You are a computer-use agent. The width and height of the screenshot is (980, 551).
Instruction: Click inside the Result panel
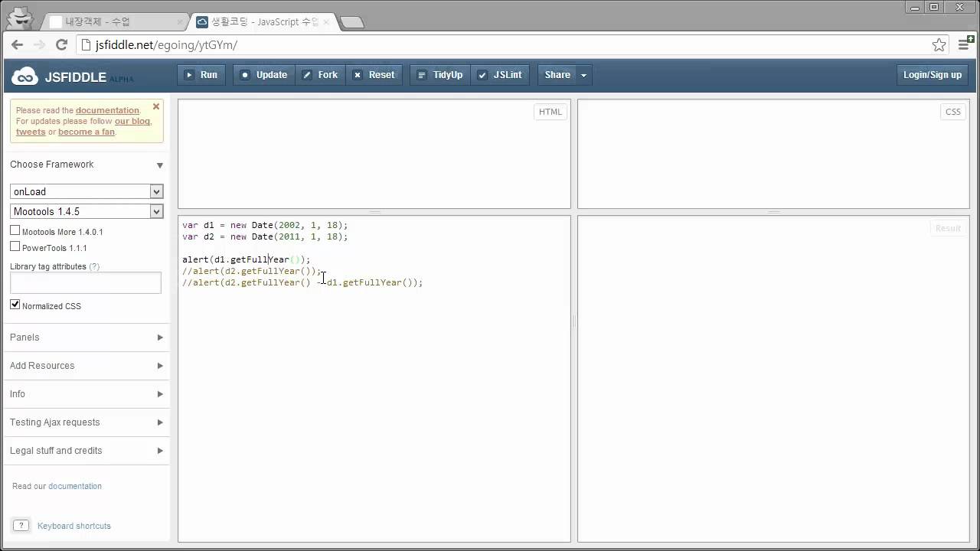click(773, 379)
